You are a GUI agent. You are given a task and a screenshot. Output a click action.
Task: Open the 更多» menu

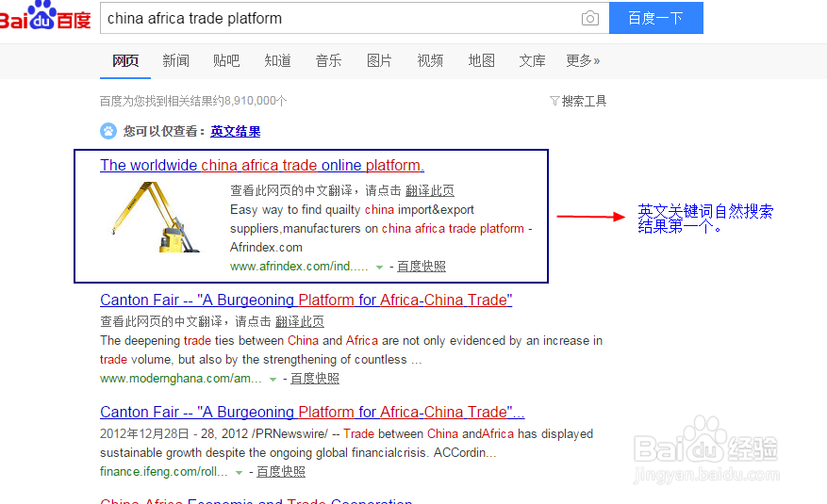pyautogui.click(x=583, y=60)
